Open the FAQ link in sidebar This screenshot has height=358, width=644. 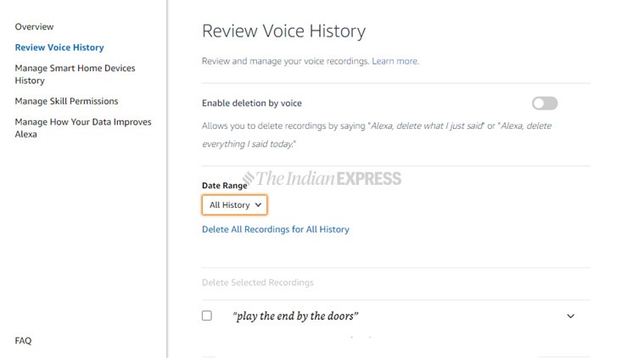pos(23,340)
